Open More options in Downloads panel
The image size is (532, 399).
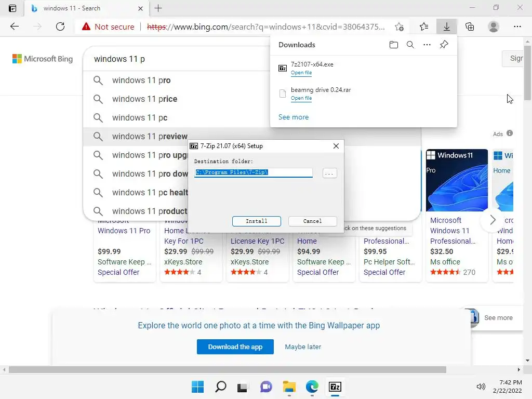427,45
